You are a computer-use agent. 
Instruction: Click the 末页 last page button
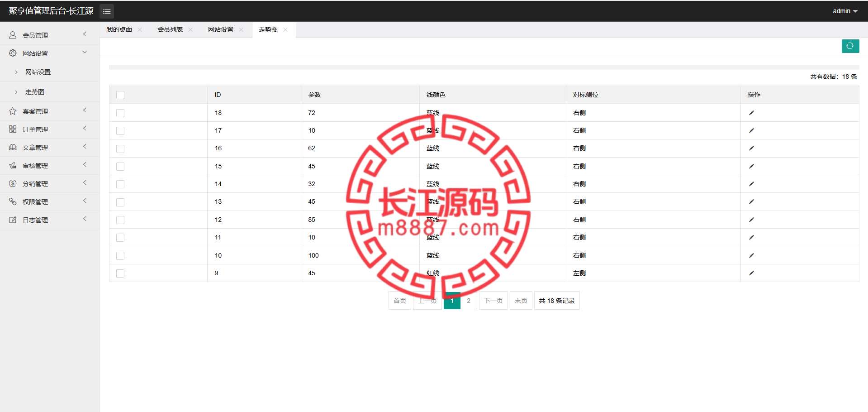coord(521,301)
